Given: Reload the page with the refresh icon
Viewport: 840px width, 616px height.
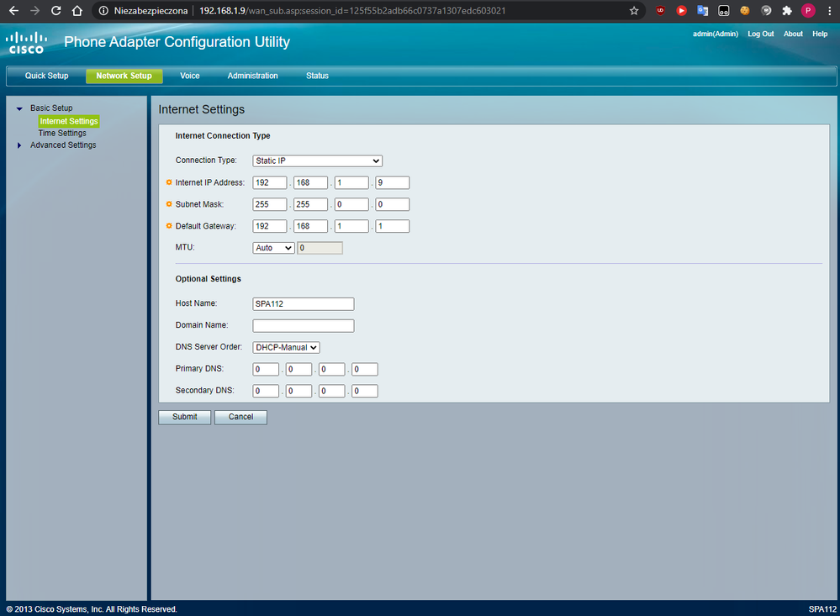Looking at the screenshot, I should pos(56,12).
